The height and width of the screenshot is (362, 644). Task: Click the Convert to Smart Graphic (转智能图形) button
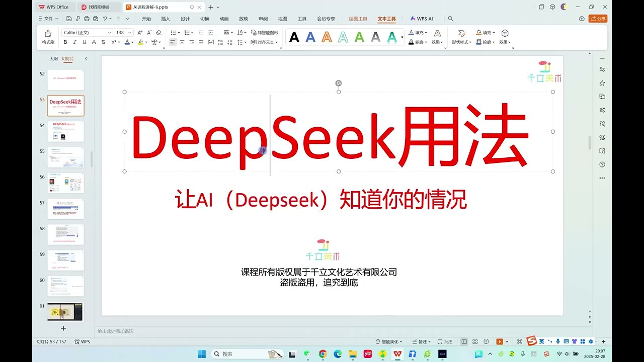click(x=264, y=33)
